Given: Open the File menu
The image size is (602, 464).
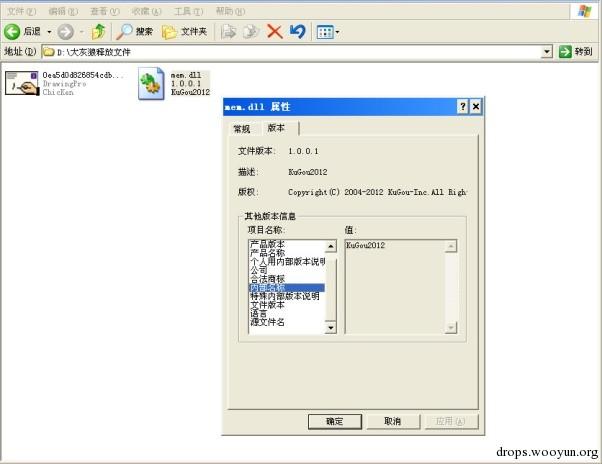Looking at the screenshot, I should pyautogui.click(x=22, y=12).
